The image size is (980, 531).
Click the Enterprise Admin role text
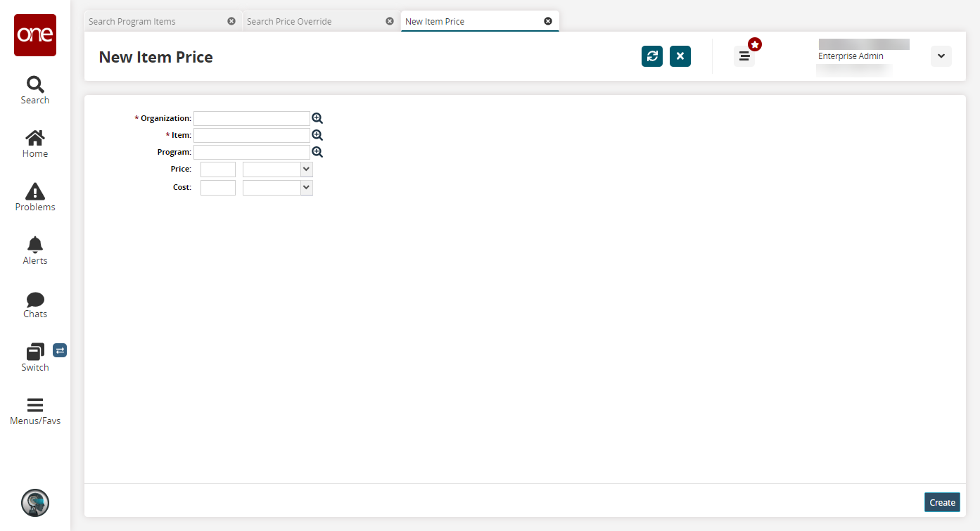(x=851, y=56)
